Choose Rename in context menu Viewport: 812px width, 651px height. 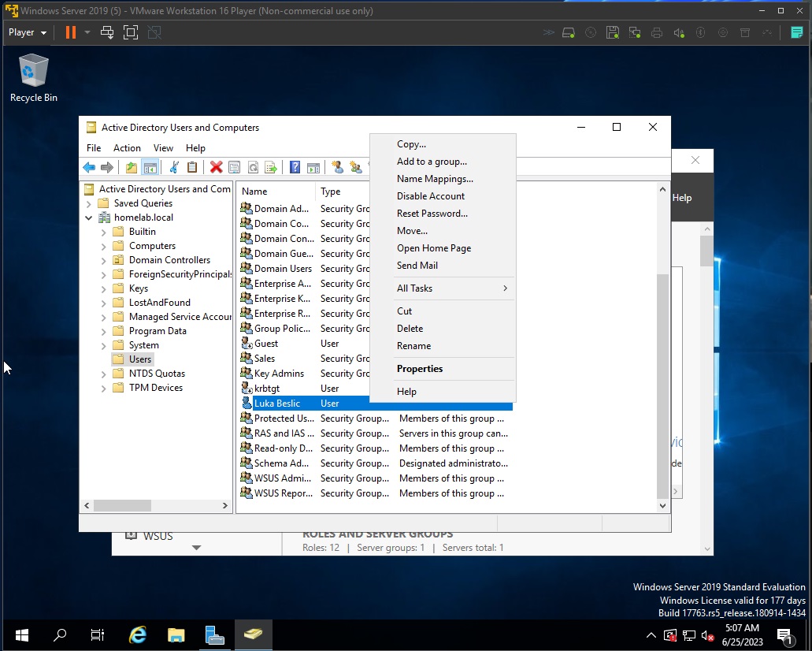(x=443, y=346)
